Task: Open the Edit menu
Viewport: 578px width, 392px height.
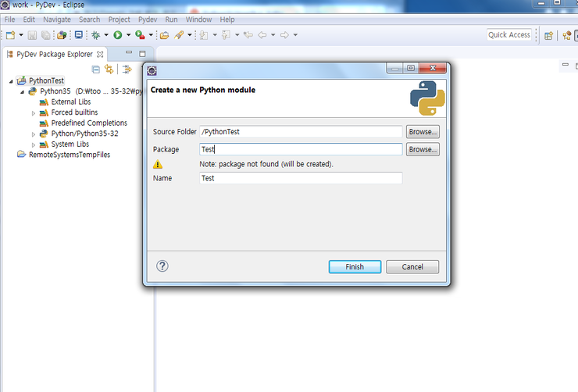Action: [x=29, y=20]
